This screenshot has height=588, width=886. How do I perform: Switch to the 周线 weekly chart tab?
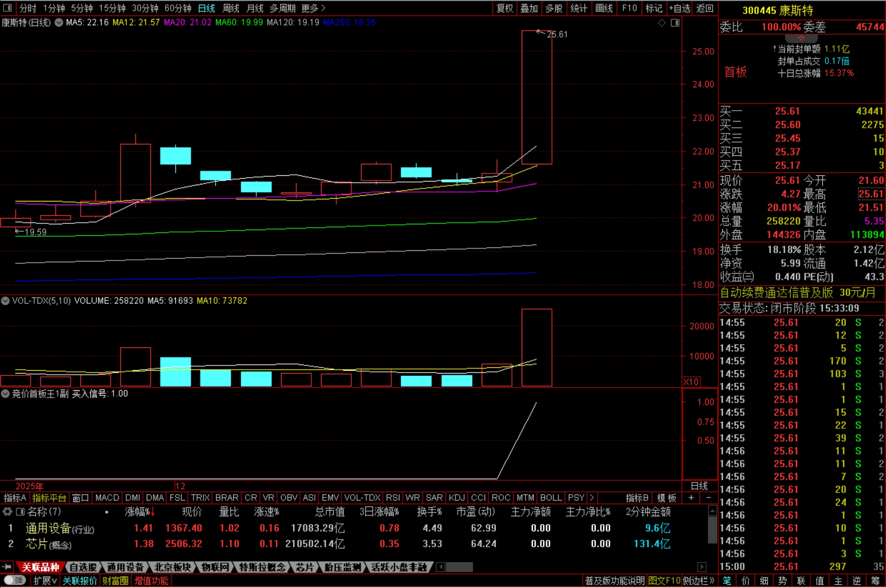(231, 8)
